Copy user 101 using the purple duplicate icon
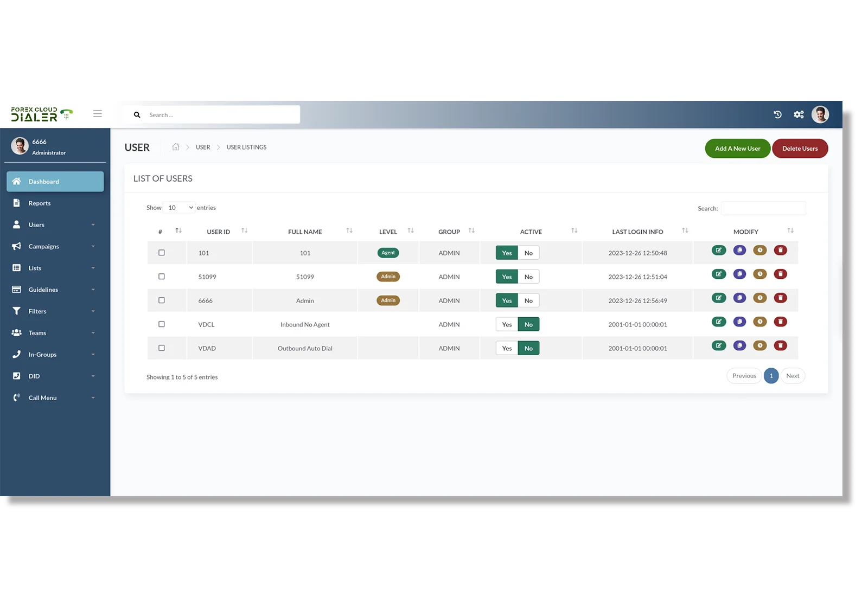The image size is (868, 609). click(x=739, y=250)
